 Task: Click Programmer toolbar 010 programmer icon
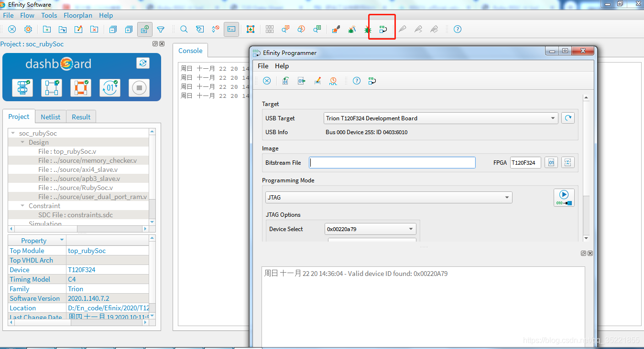[x=372, y=81]
